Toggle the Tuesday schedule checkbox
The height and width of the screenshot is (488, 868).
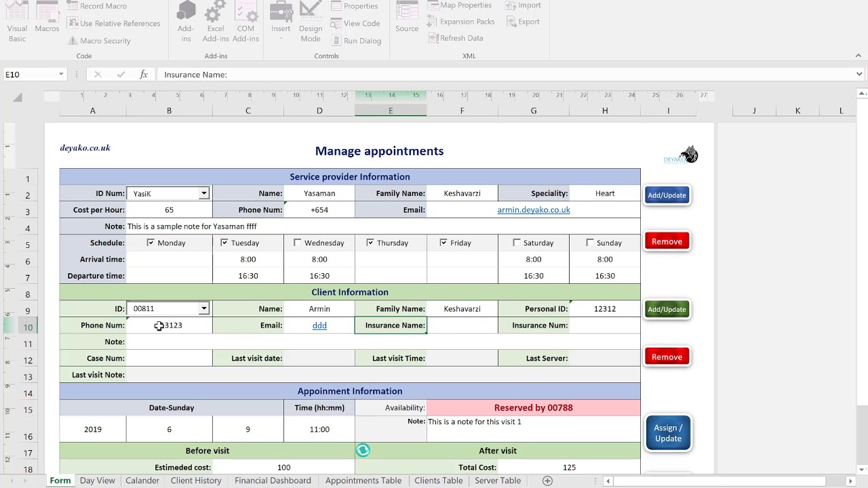tap(224, 243)
